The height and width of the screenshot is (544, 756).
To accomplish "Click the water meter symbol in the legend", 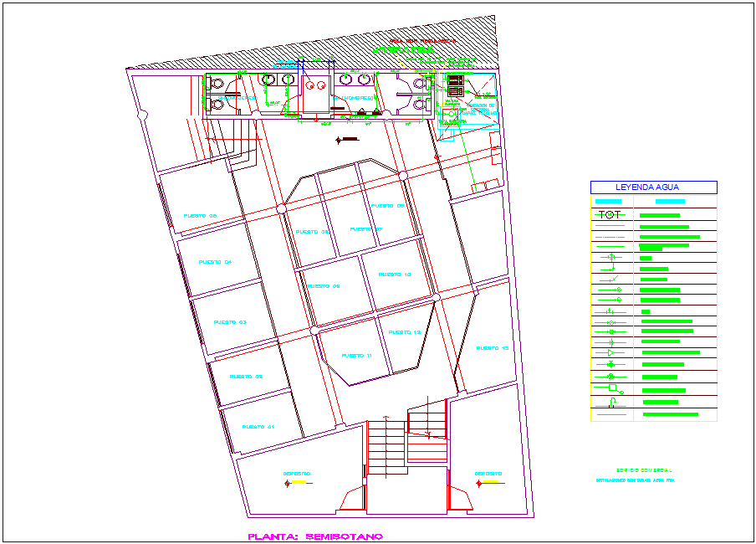I will click(x=608, y=214).
